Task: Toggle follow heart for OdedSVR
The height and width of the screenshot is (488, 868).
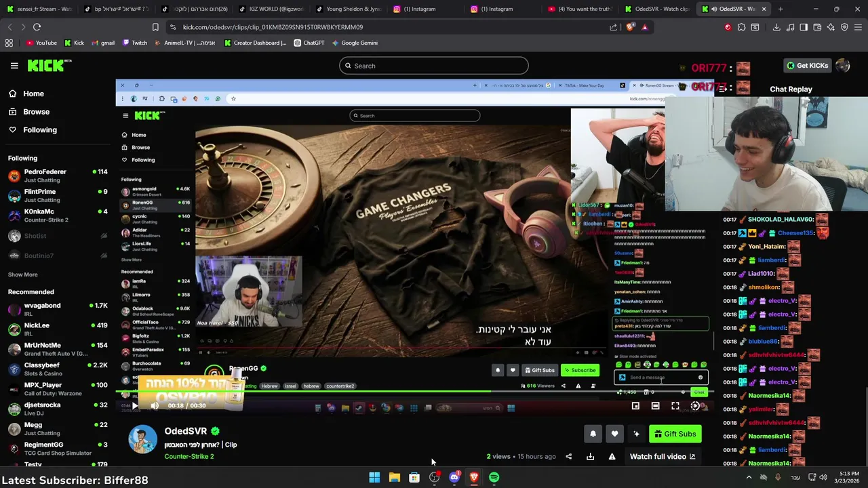Action: pyautogui.click(x=614, y=434)
